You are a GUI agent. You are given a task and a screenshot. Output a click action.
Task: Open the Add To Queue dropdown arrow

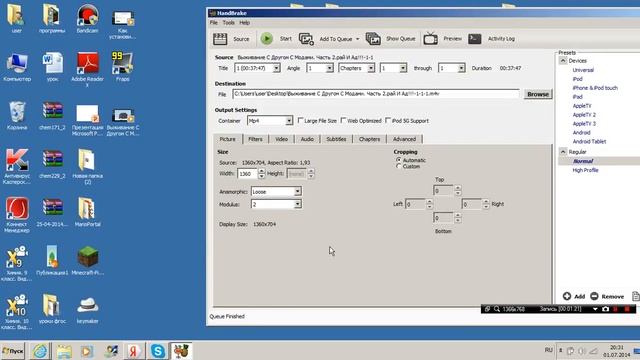[x=358, y=39]
